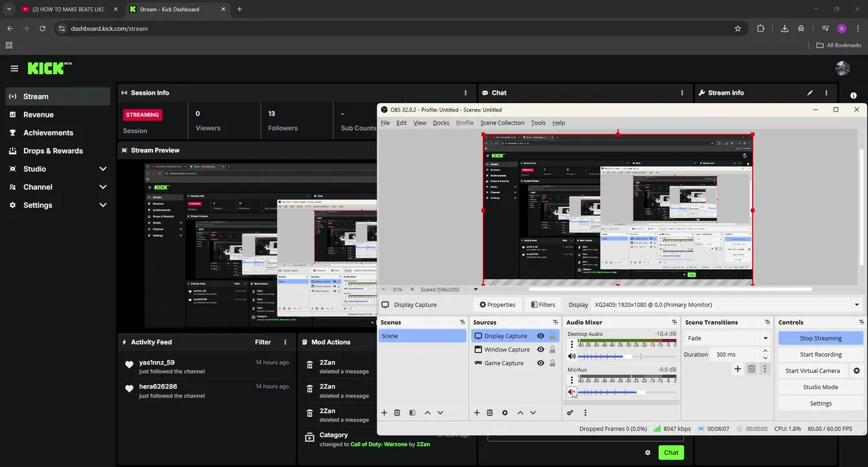Viewport: 868px width, 467px height.
Task: Add a new source with the plus icon
Action: pyautogui.click(x=476, y=413)
